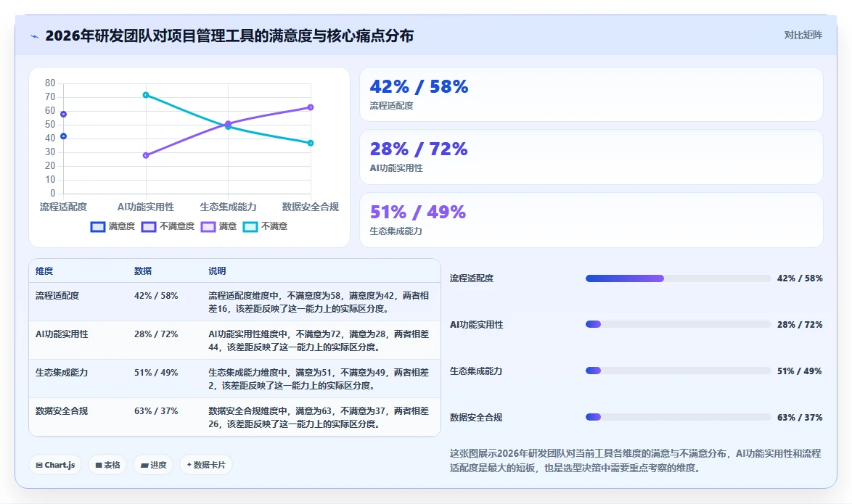This screenshot has width=852, height=504.
Task: Toggle the cyan 不满意 legend swatch
Action: tap(250, 226)
